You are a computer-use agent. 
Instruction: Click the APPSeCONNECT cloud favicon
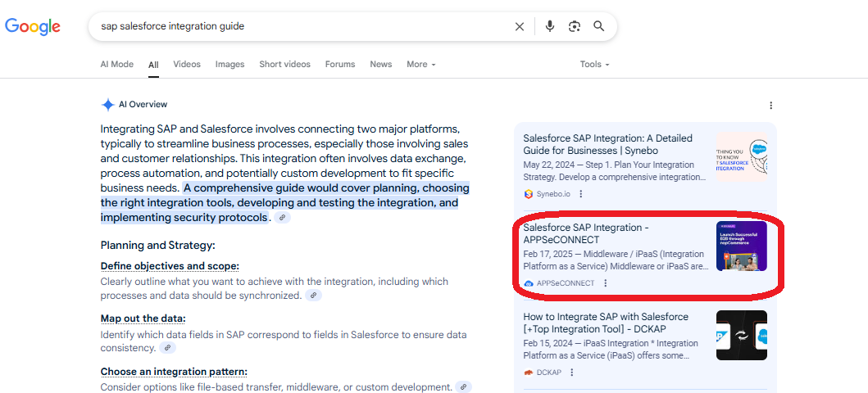pos(528,283)
